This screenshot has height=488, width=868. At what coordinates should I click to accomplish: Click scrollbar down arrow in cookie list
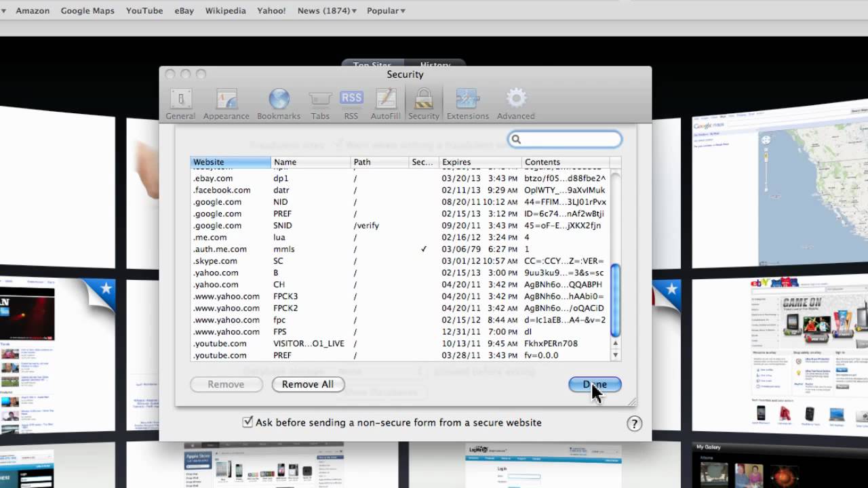[x=616, y=355]
